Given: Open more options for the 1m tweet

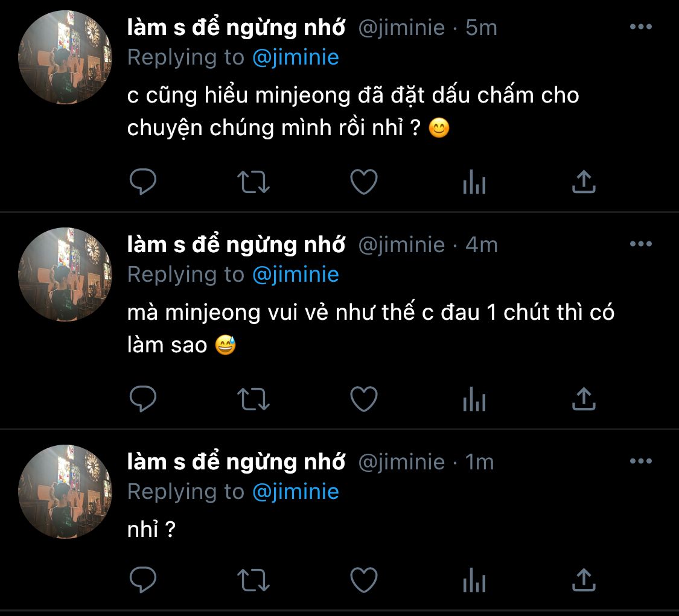Looking at the screenshot, I should [641, 461].
